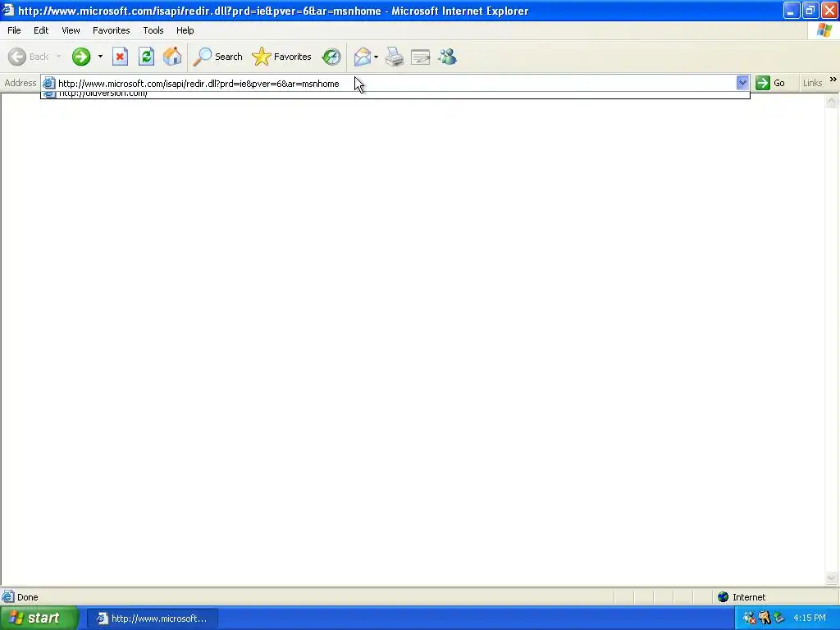Open the Forward history dropdown arrow
The width and height of the screenshot is (840, 630).
click(100, 57)
